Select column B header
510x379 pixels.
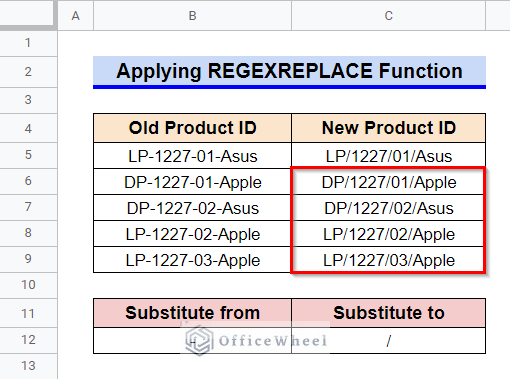pos(192,16)
